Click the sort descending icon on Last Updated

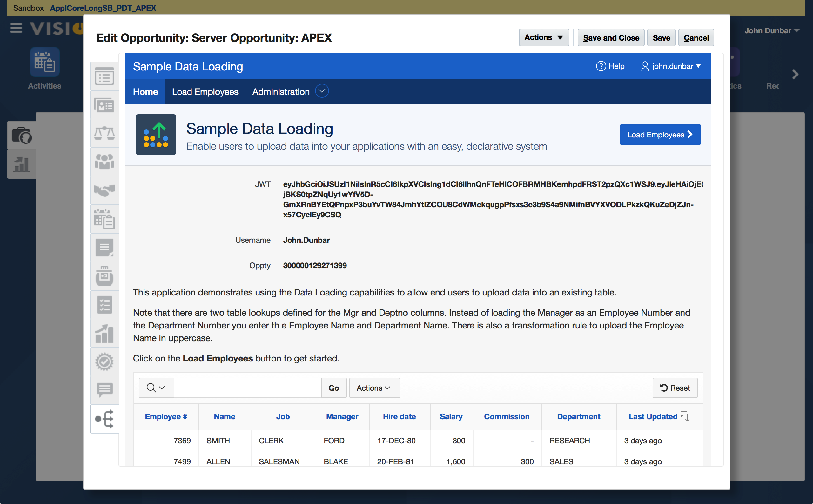tap(685, 416)
